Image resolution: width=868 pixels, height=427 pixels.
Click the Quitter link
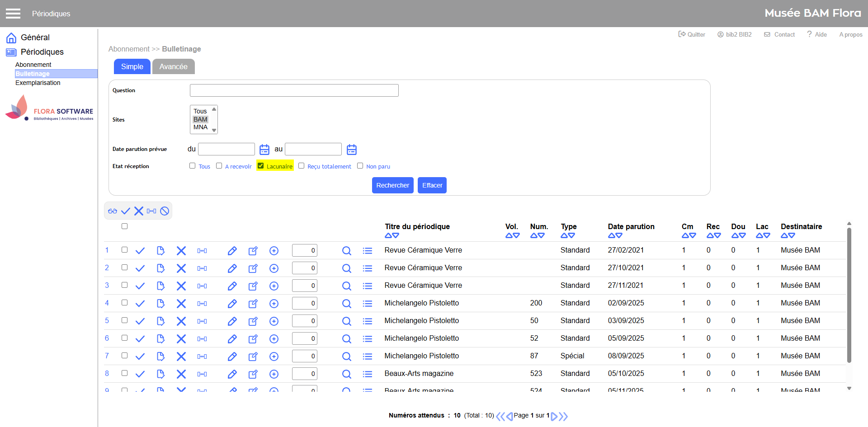[692, 34]
